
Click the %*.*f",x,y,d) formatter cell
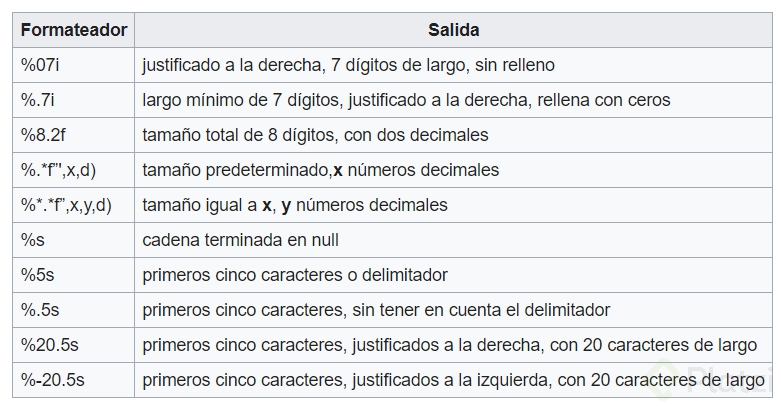(66, 205)
